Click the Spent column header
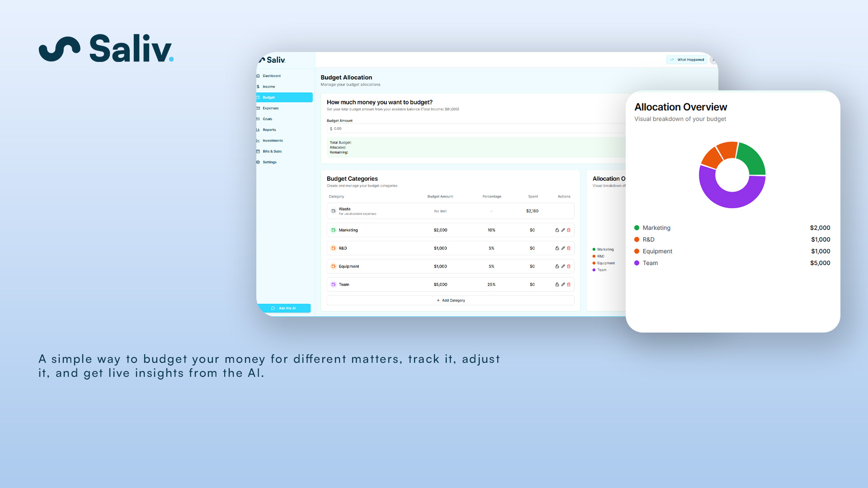The image size is (868, 488). tap(533, 197)
